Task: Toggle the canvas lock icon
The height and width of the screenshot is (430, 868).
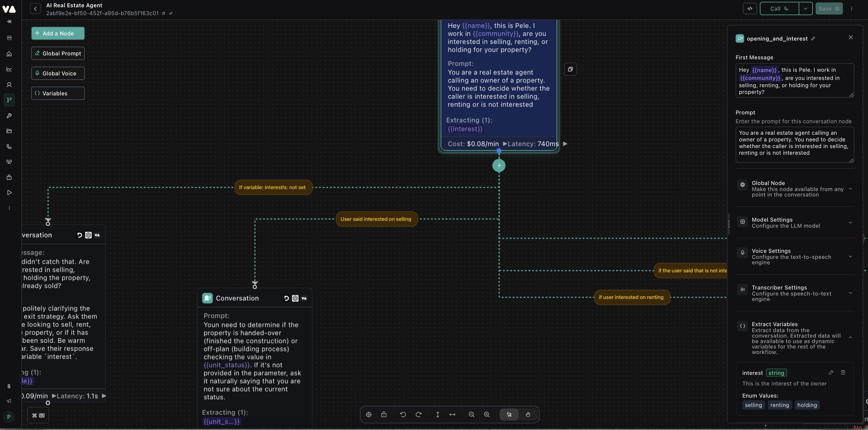Action: [x=384, y=415]
